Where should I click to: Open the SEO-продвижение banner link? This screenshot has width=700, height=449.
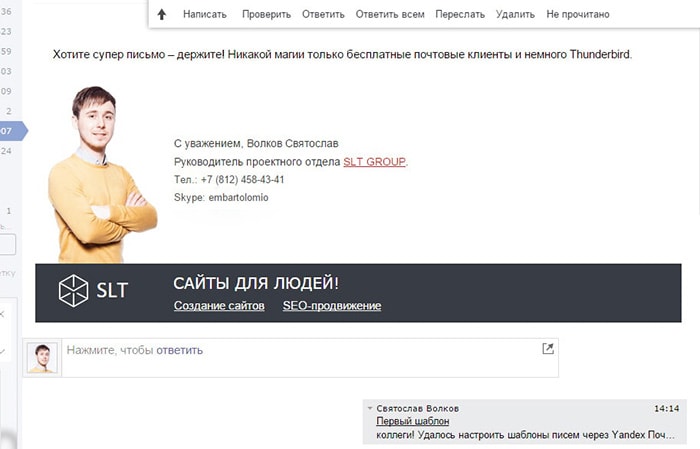(332, 306)
